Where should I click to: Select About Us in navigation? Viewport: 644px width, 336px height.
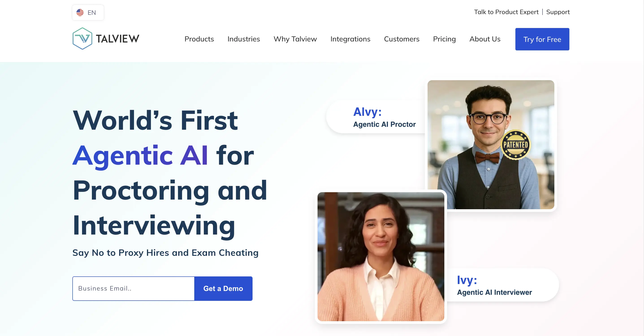coord(485,39)
